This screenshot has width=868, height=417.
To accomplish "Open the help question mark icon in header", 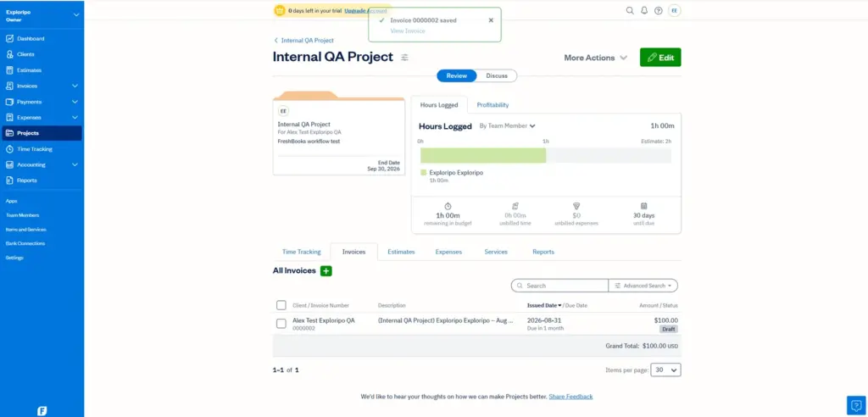I will [658, 10].
